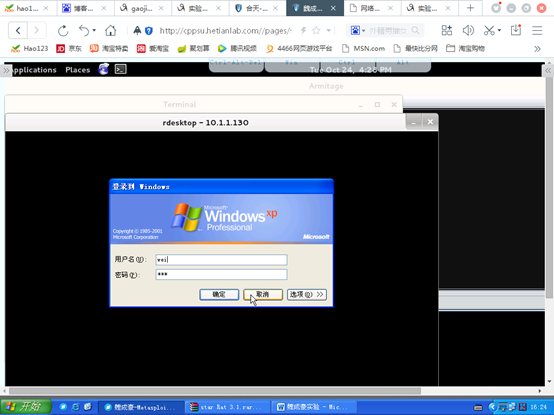Open the address bar history dropdown arrow
554x415 pixels.
329,31
